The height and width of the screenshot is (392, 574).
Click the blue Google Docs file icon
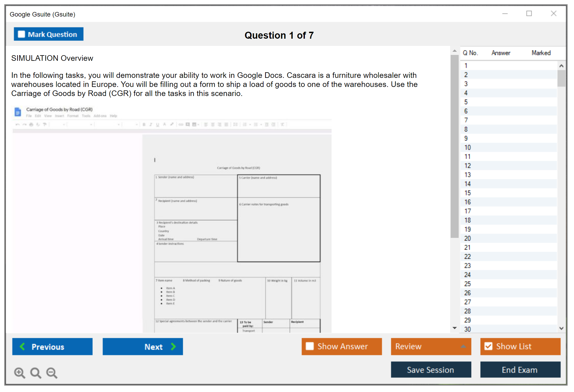pos(18,112)
